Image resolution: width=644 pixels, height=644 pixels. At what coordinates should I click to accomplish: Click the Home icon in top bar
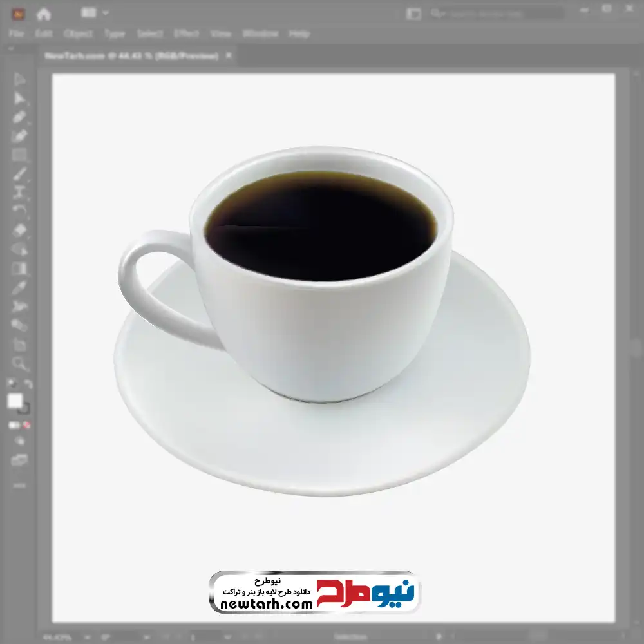coord(43,14)
